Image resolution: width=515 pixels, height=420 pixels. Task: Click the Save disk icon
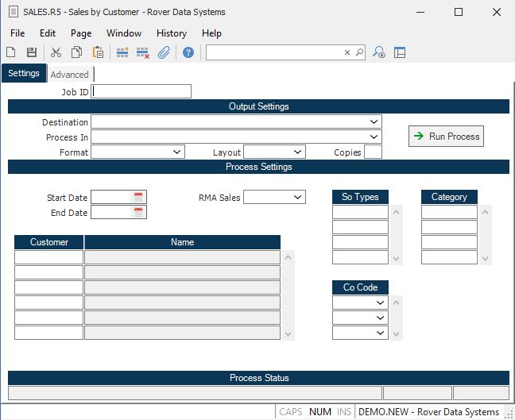[x=32, y=52]
